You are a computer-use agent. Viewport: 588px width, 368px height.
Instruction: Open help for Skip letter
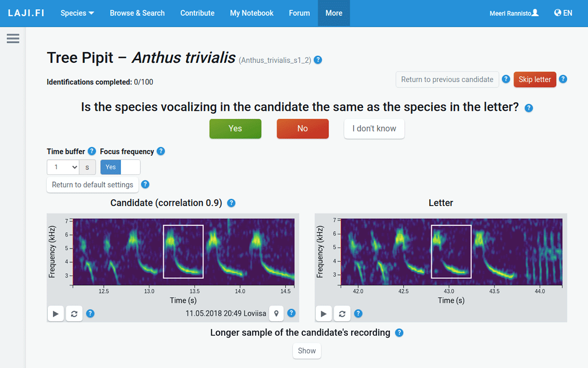(563, 79)
